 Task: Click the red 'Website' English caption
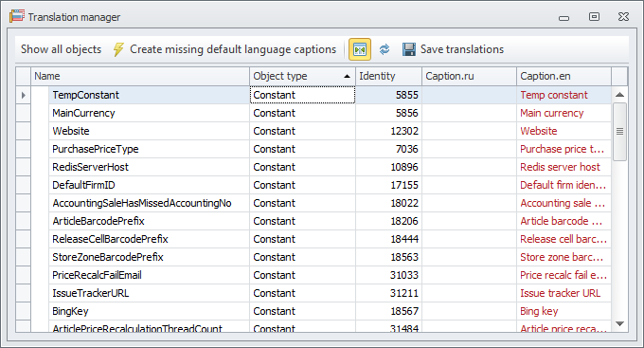[x=539, y=131]
